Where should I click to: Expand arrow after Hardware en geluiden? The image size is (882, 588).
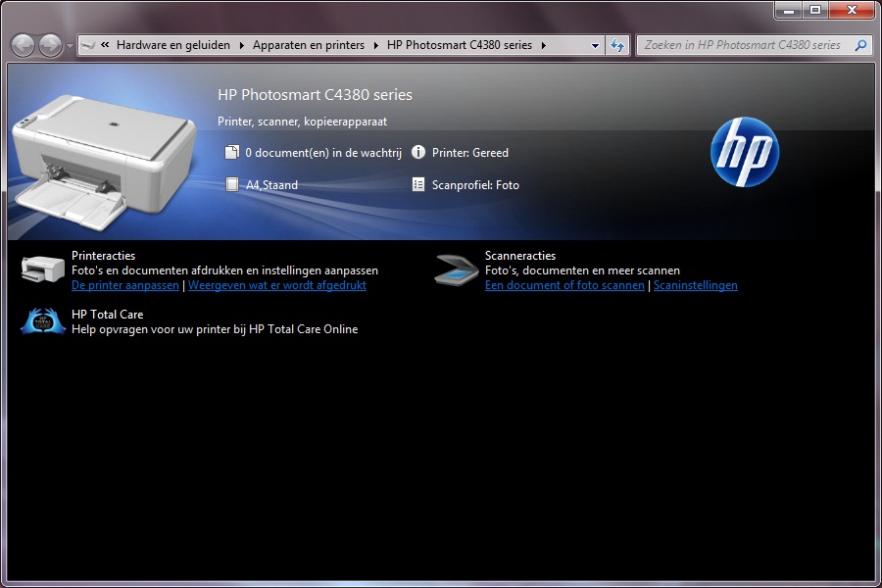[242, 45]
